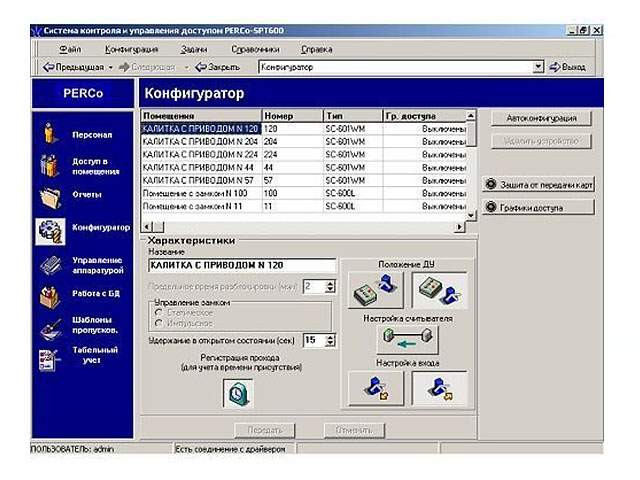Click the table scrollbar down arrow
The image size is (640, 480).
click(x=471, y=215)
